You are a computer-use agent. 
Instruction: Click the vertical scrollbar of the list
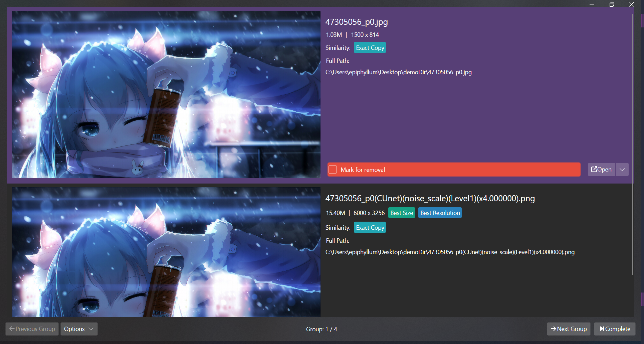pyautogui.click(x=633, y=144)
